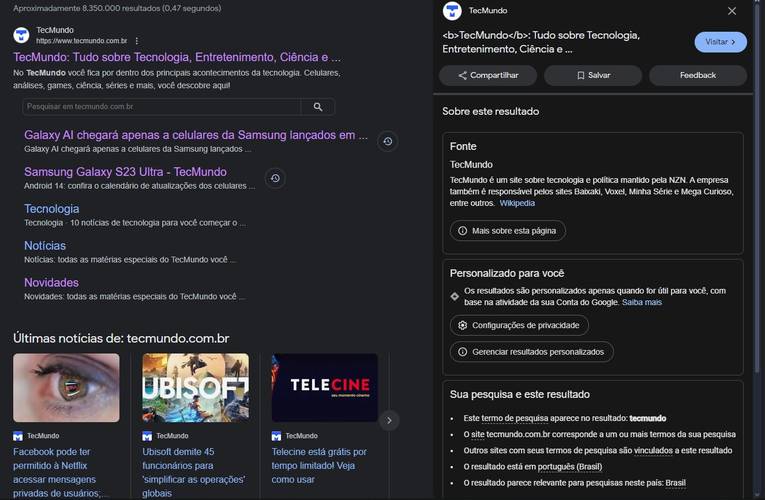Click the underlined vinculados text
This screenshot has width=765, height=500.
click(653, 451)
